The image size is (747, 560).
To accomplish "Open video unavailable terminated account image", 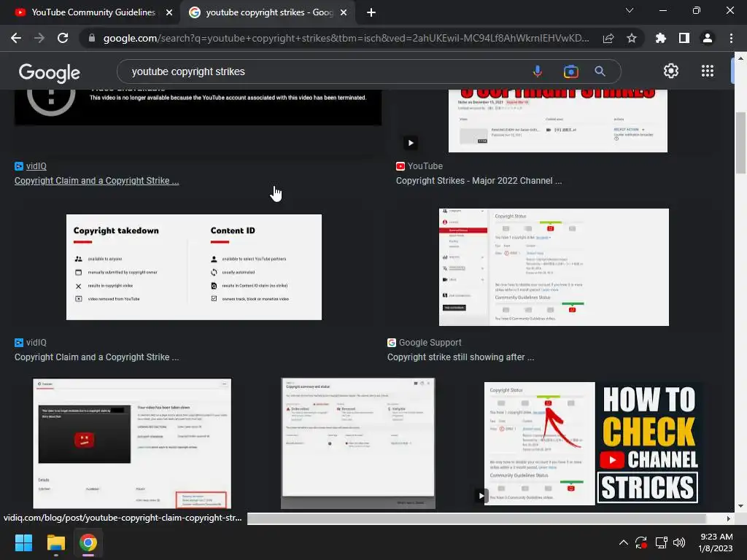I will click(x=198, y=107).
